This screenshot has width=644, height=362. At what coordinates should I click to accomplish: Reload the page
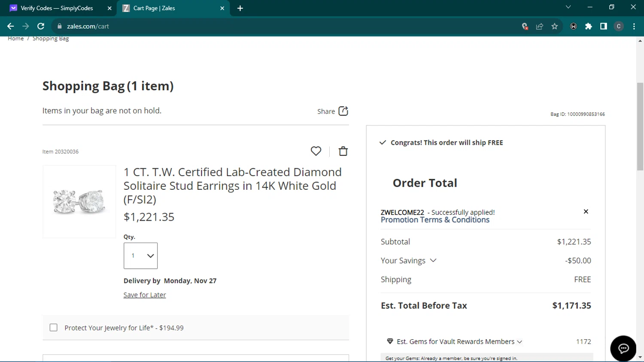[41, 26]
